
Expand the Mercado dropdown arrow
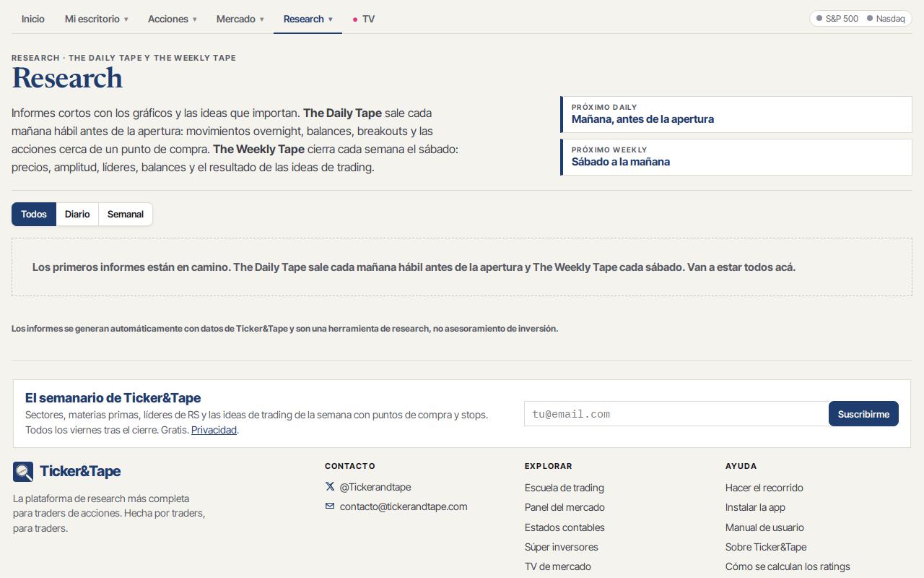262,20
